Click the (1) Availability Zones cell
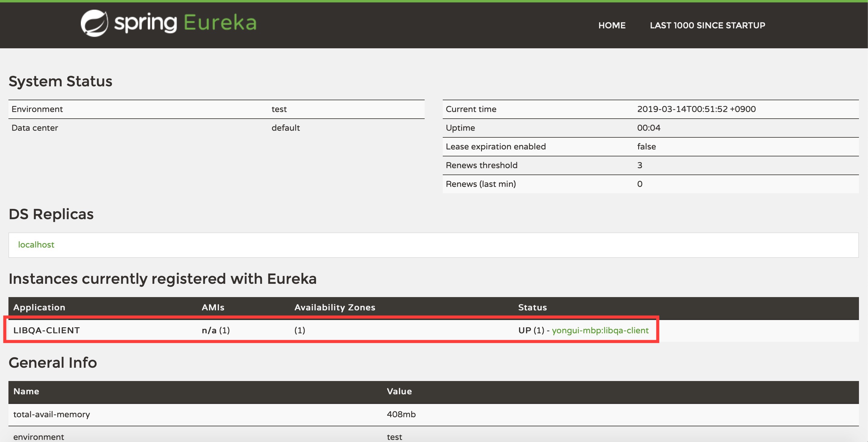 click(x=299, y=330)
